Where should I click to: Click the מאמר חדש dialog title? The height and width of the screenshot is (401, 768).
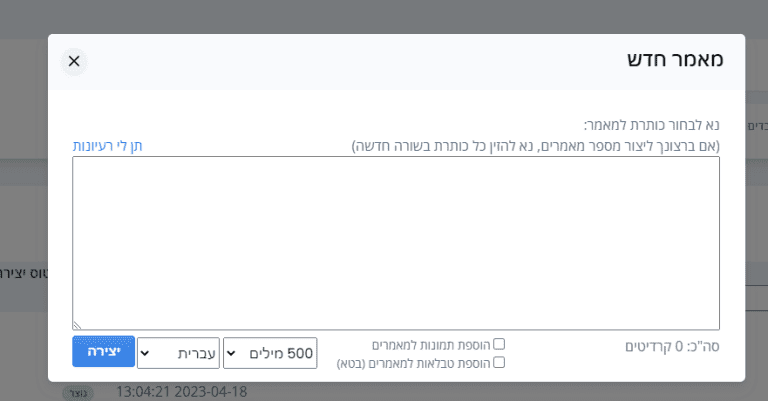click(675, 59)
